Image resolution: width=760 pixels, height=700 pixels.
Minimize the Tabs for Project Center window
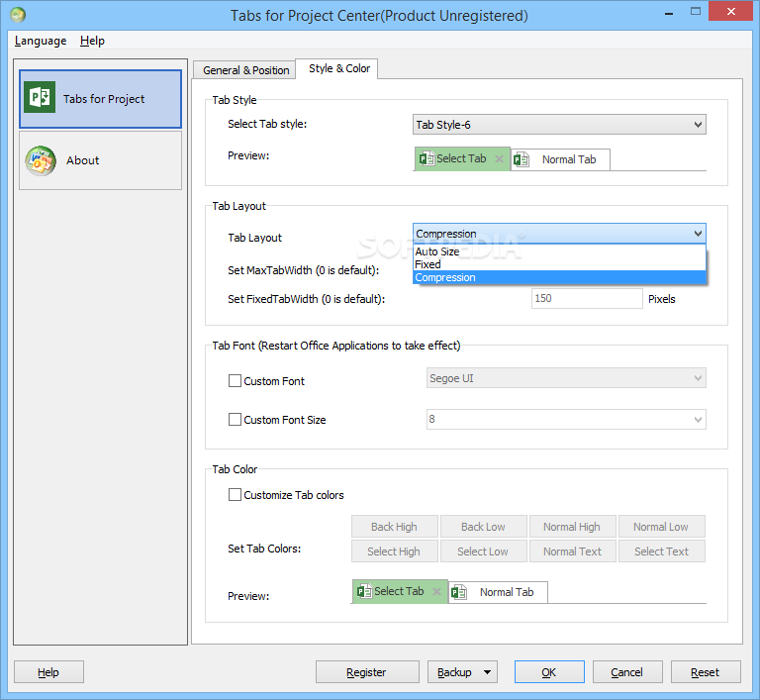[x=669, y=13]
